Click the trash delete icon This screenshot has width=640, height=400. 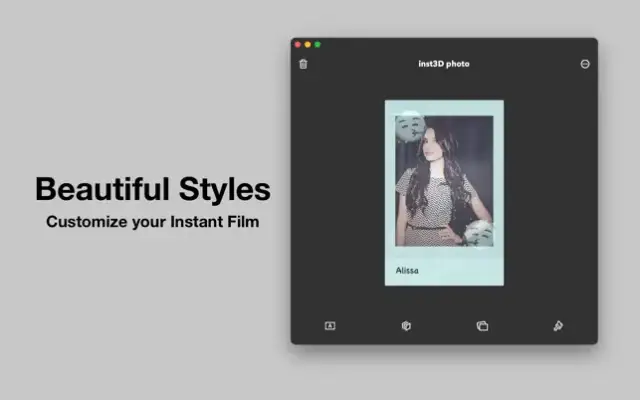[303, 64]
